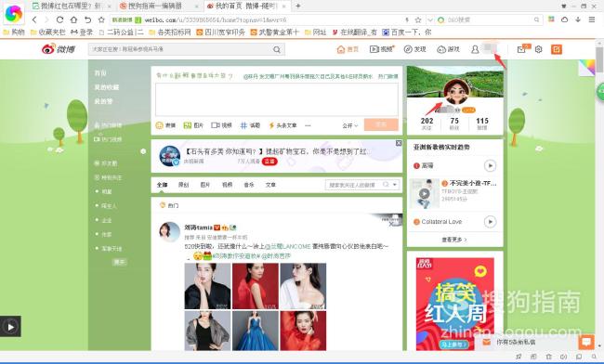Click the search magnifier in the Weibo search bar
The image size is (604, 364).
277,49
